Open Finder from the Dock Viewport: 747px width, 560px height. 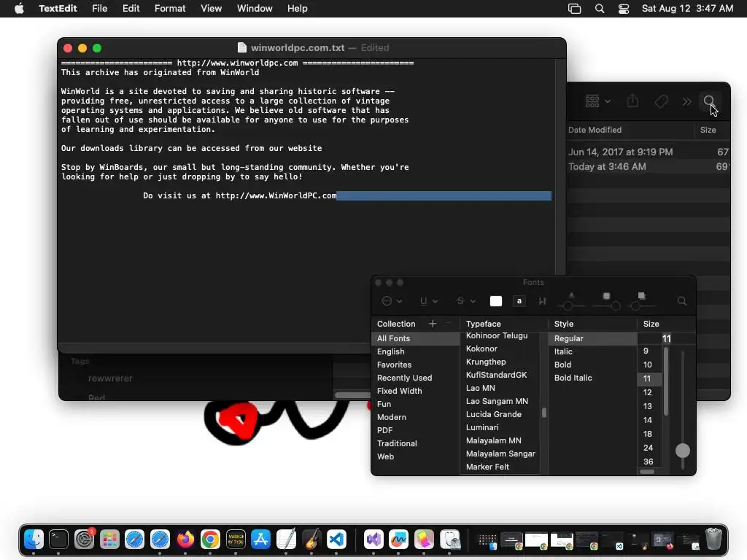tap(34, 540)
